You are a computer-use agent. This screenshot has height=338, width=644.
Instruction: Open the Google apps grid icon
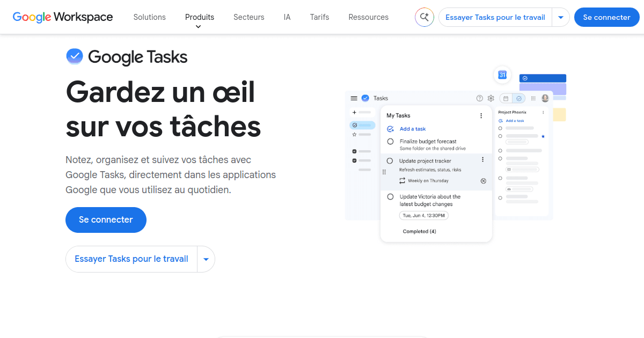[x=533, y=98]
